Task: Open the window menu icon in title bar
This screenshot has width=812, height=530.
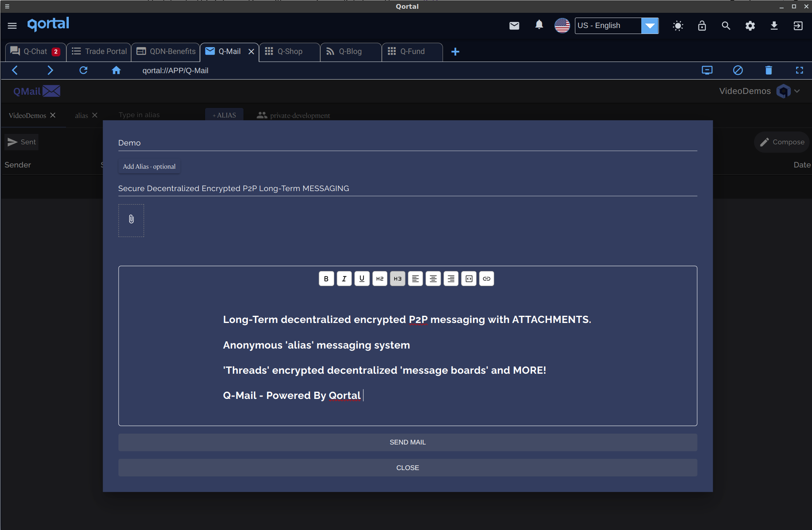Action: coord(7,6)
